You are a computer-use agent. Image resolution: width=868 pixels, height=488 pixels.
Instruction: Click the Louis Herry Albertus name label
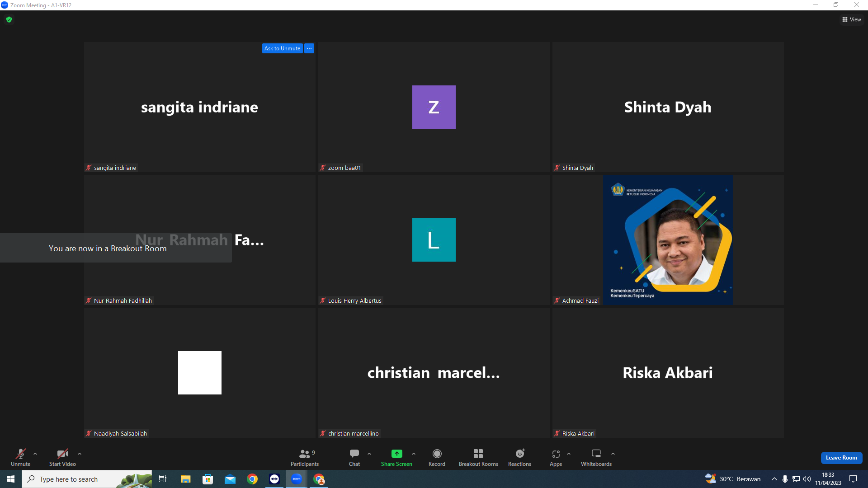(x=355, y=300)
